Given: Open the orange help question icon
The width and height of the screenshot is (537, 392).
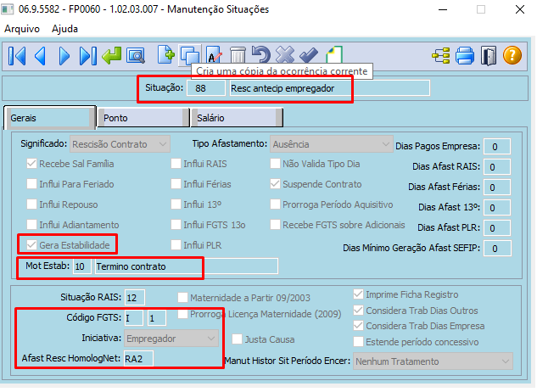Looking at the screenshot, I should coord(512,55).
